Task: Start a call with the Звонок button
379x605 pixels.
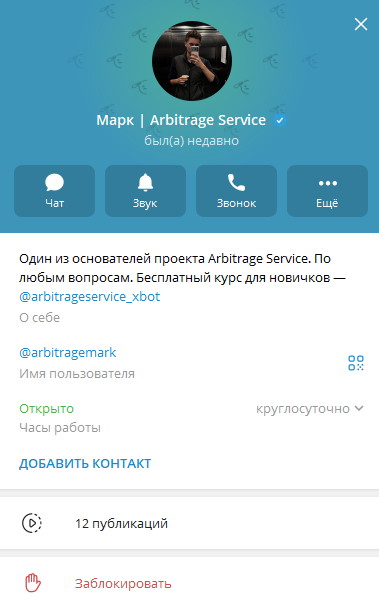Action: point(237,191)
